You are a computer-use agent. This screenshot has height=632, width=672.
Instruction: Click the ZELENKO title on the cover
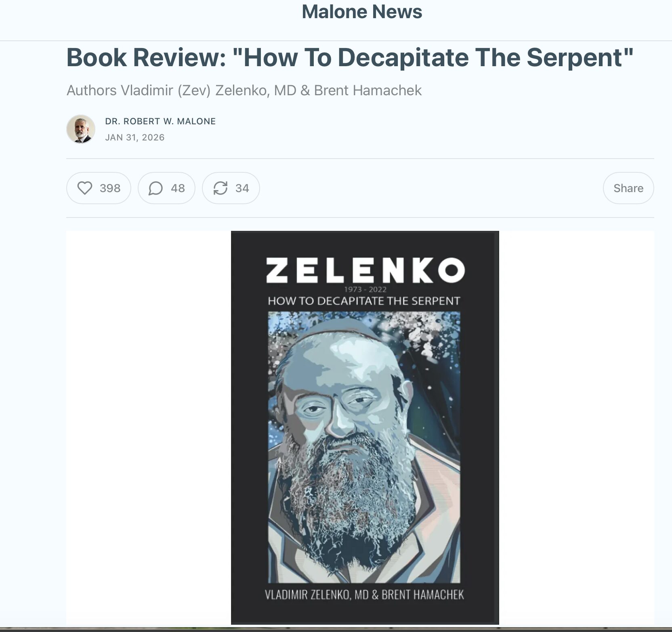pyautogui.click(x=365, y=270)
